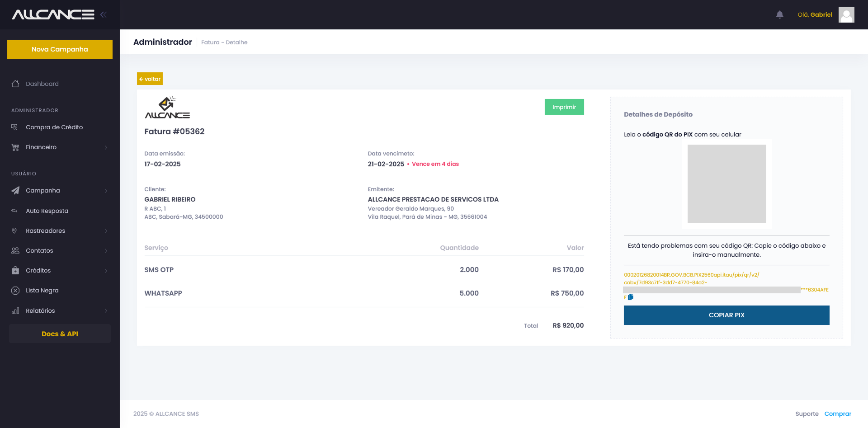Click the copy icon beside the PIX code
The width and height of the screenshot is (868, 428).
(x=631, y=297)
